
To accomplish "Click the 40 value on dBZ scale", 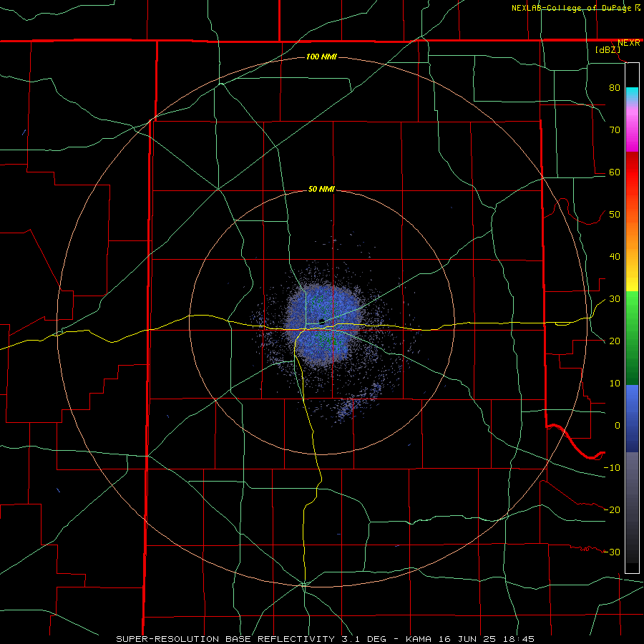I will 615,257.
